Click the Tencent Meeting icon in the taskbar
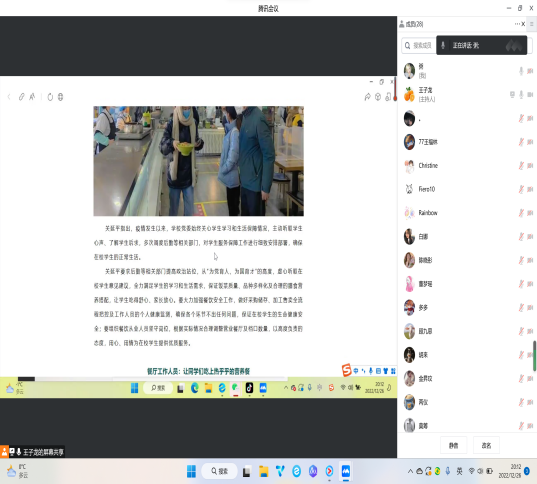Viewport: 537px width, 484px height. point(346,471)
